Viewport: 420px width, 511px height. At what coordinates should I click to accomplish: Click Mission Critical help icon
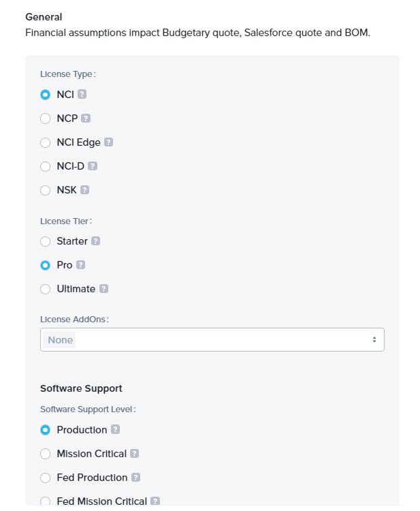click(135, 454)
